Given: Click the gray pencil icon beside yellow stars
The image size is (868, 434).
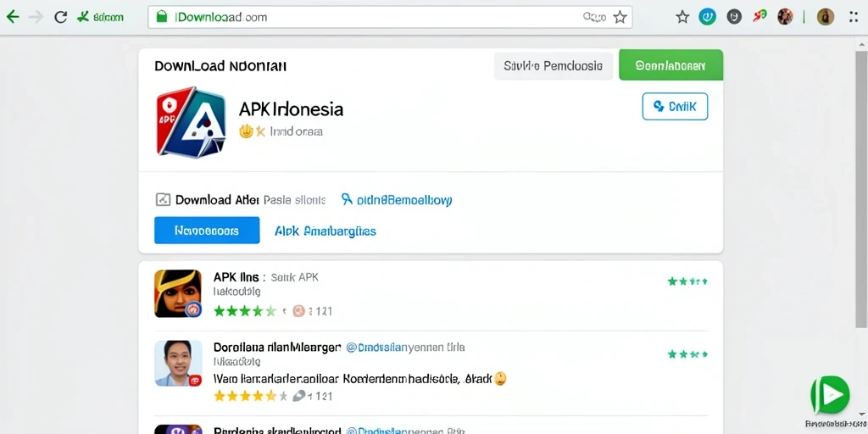Looking at the screenshot, I should [299, 395].
